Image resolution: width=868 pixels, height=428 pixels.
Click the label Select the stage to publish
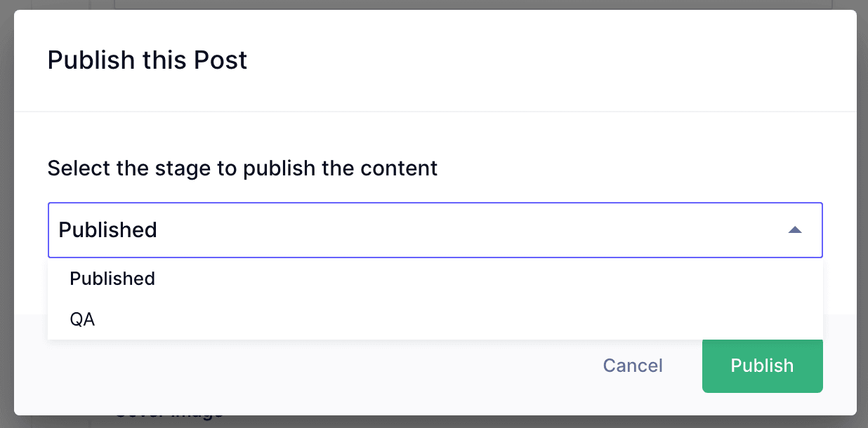point(242,168)
